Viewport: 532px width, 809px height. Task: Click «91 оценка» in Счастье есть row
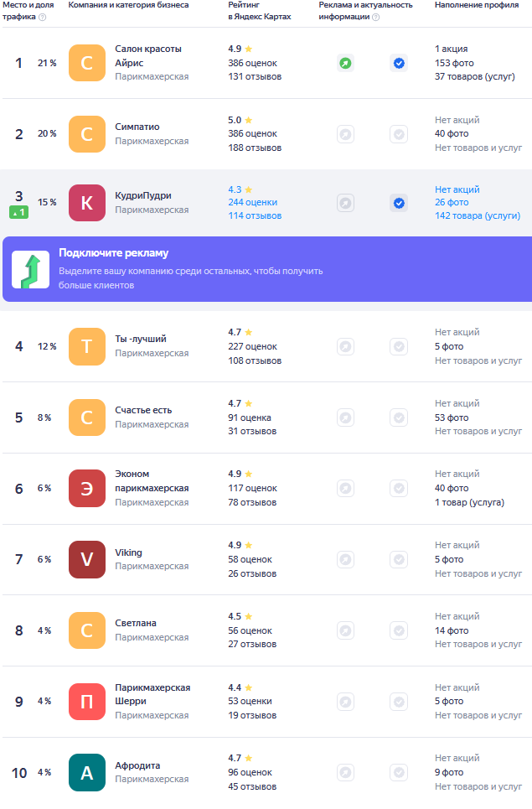coord(250,417)
